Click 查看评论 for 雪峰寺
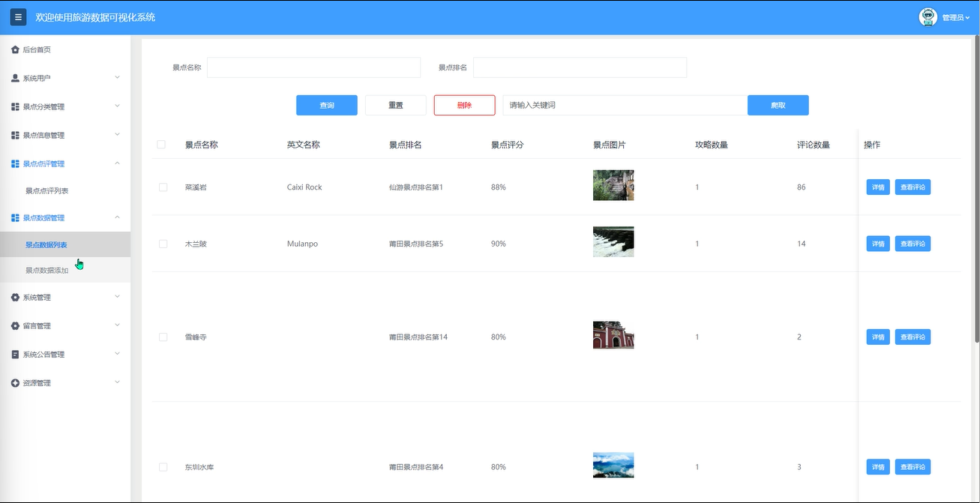 tap(913, 337)
